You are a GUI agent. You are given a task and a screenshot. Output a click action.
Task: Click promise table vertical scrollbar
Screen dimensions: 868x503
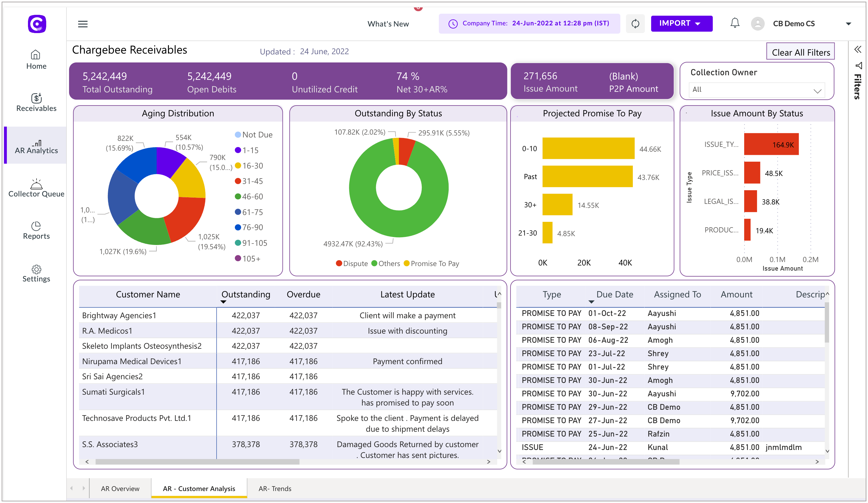pos(827,322)
